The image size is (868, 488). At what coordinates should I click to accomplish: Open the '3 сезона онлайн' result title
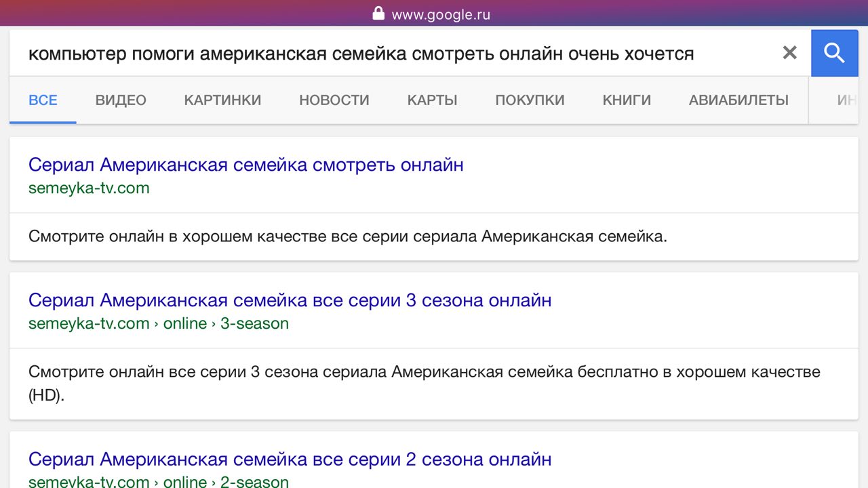290,300
